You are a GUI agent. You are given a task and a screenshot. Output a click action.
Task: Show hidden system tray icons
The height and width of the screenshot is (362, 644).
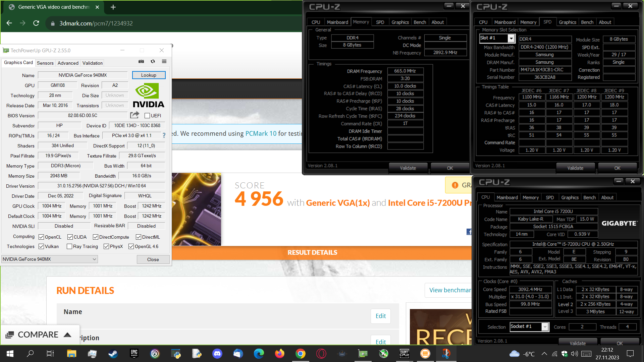(x=544, y=354)
